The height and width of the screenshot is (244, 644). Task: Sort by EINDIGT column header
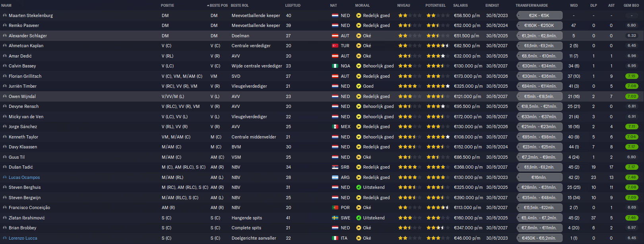coord(492,6)
